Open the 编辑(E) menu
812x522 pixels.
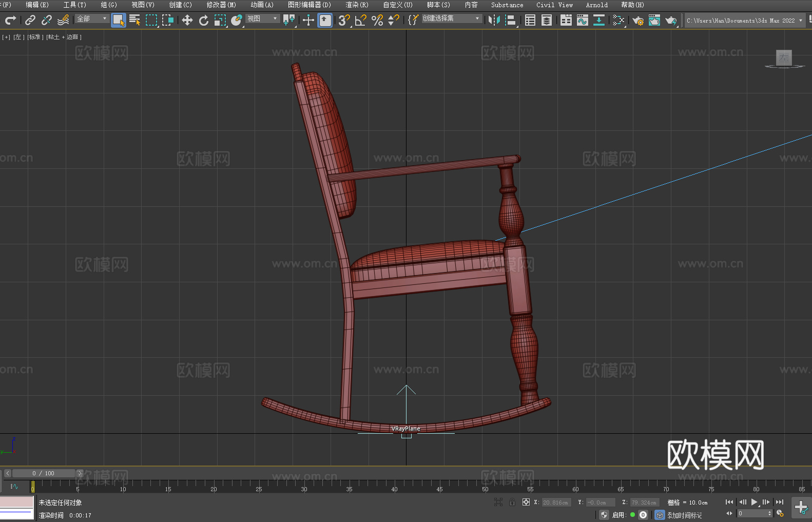(37, 5)
